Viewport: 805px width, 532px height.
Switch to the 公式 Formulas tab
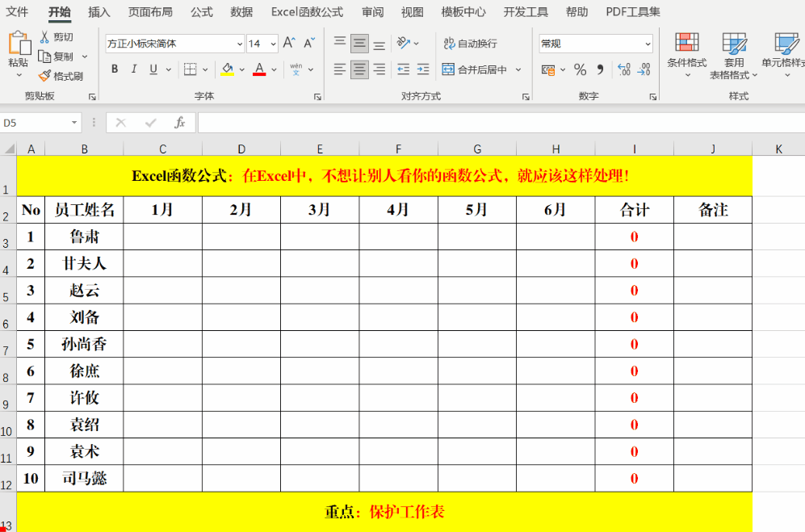pos(201,11)
